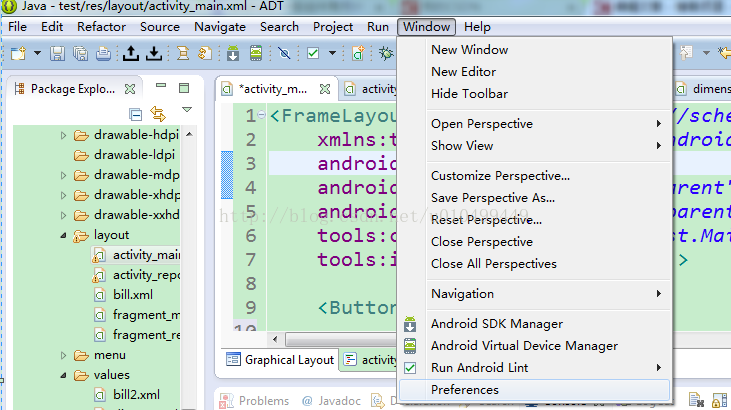731x410 pixels.
Task: Click the skip breakpoints toolbar icon
Action: pyautogui.click(x=284, y=53)
